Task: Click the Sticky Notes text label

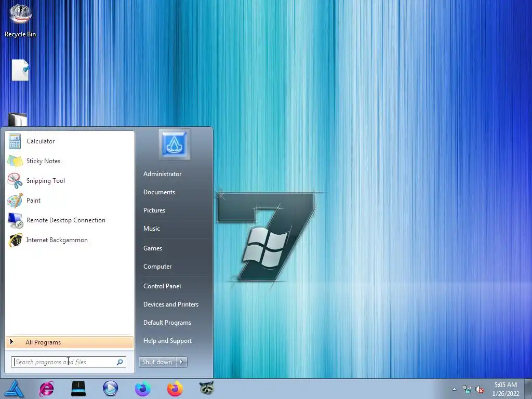Action: (43, 161)
